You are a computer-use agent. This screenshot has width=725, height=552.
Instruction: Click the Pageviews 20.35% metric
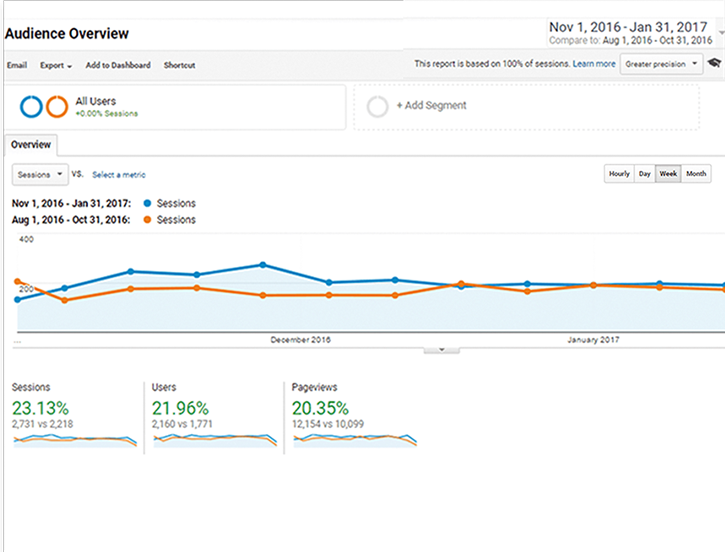coord(320,408)
